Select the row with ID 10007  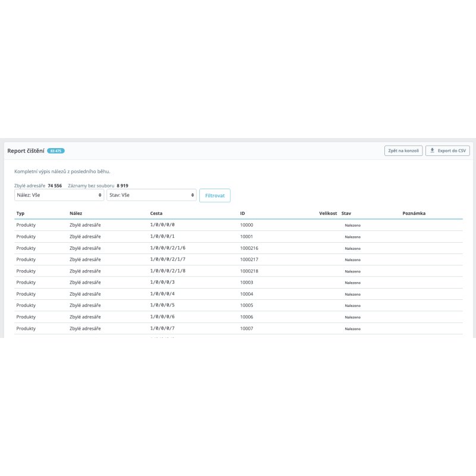(239, 328)
